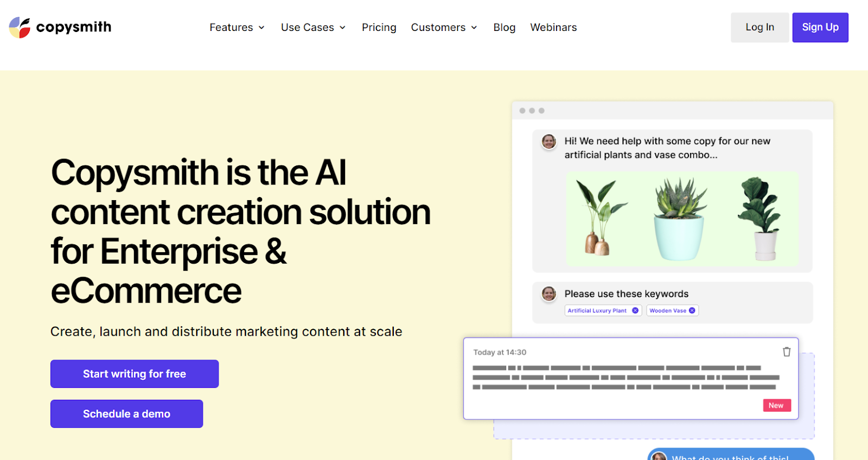Click the Artificial Luxury Plant tag text
Viewport: 868px width, 460px height.
tap(597, 311)
